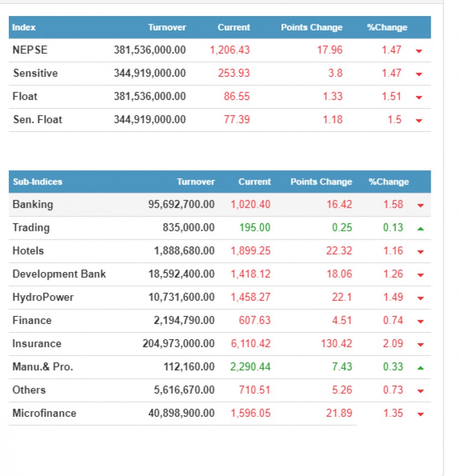The image size is (459, 476).
Task: Click NEPSE current value 1,206.43
Action: [x=229, y=50]
